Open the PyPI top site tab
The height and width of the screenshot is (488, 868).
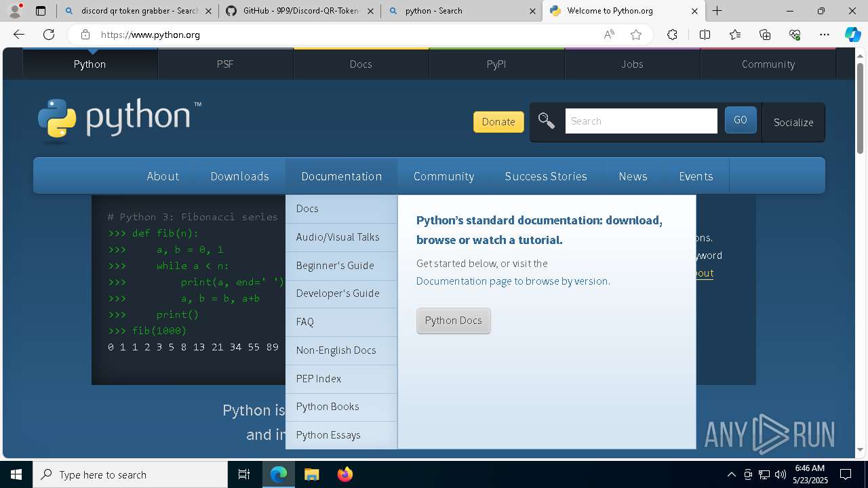(x=496, y=64)
